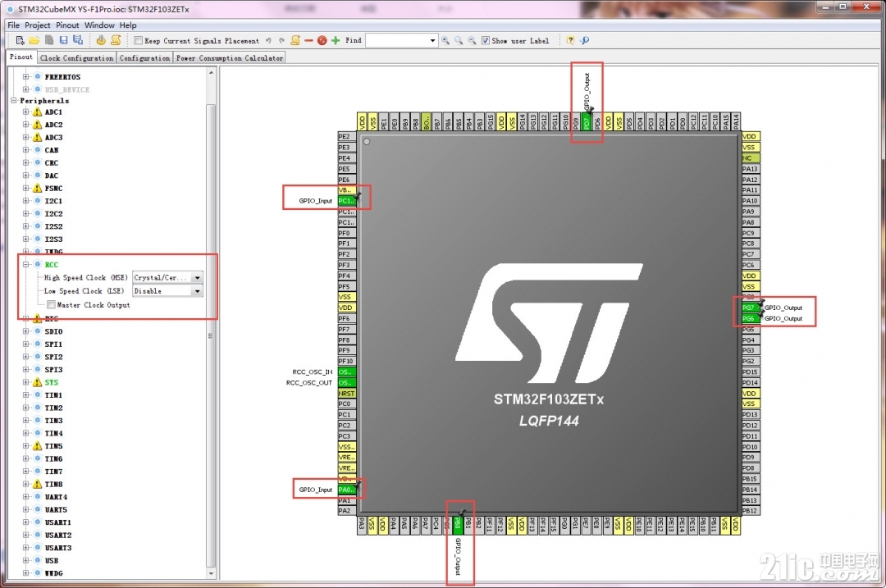
Task: Click the warning icon next to FSMC
Action: pos(37,188)
